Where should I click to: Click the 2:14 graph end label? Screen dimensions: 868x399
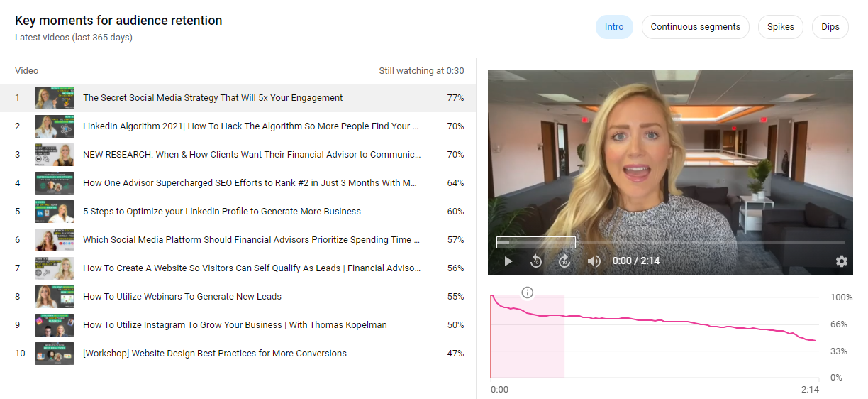[x=810, y=390]
